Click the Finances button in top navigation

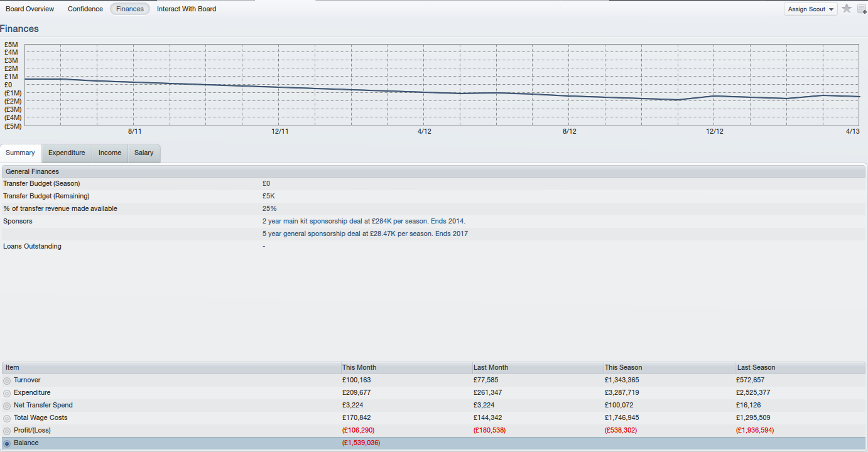point(130,9)
